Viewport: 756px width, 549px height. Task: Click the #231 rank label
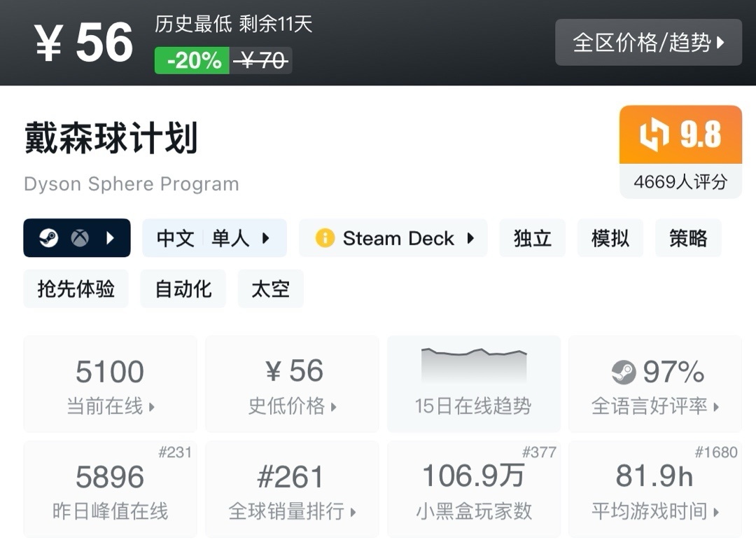pyautogui.click(x=175, y=452)
